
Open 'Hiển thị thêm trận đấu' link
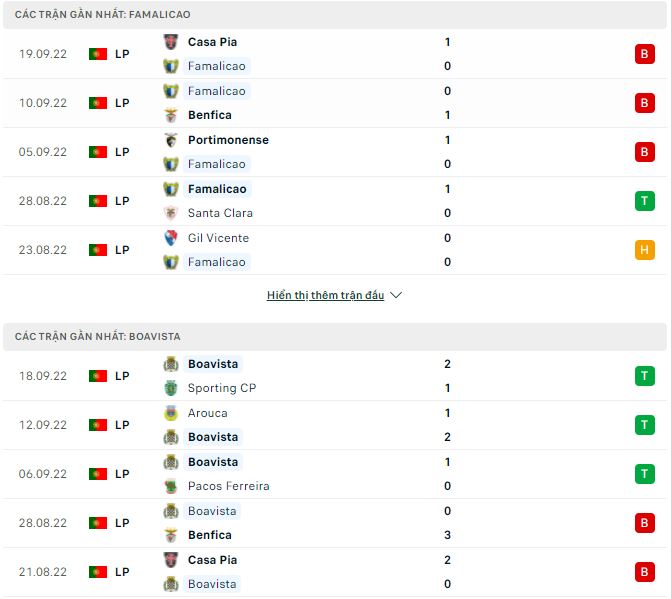325,296
